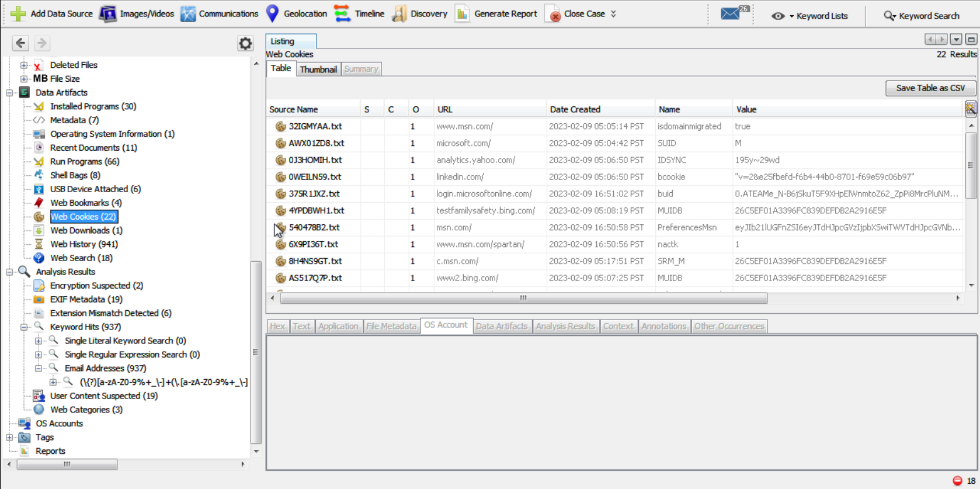
Task: Click the red error indicator in status bar
Action: tap(957, 481)
